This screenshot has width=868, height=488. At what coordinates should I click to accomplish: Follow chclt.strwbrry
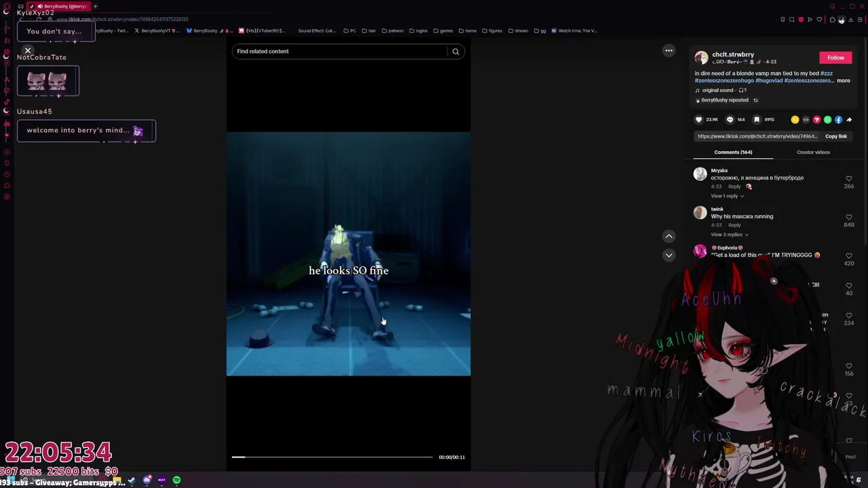[835, 58]
